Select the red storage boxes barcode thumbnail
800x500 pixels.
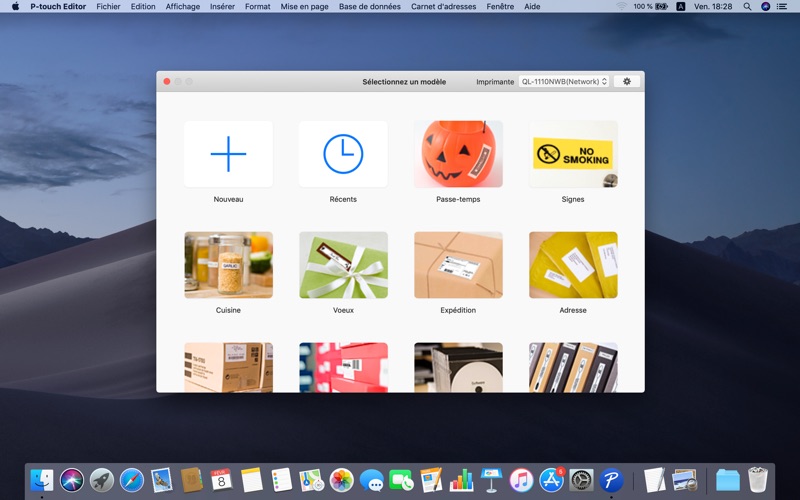343,367
